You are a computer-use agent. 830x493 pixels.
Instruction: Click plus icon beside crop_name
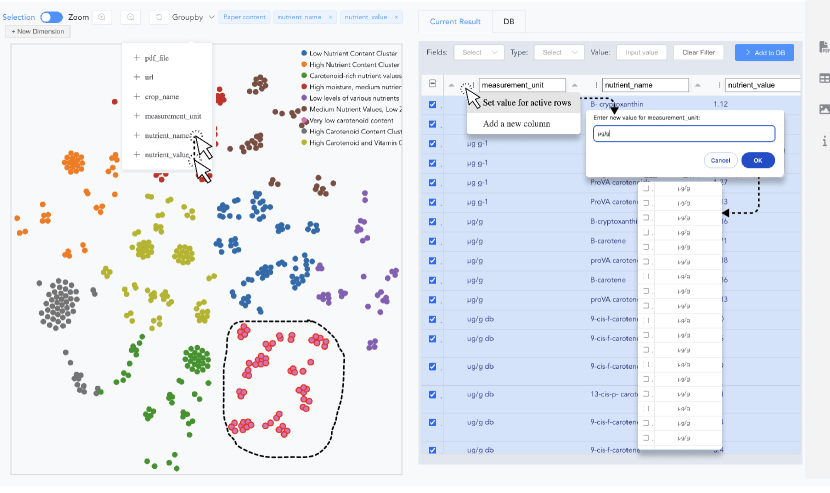pos(137,96)
